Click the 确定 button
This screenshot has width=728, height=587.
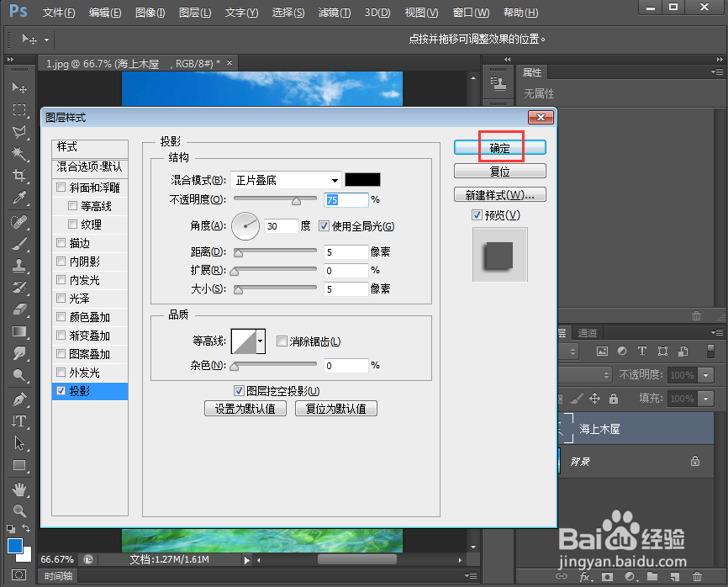point(500,148)
